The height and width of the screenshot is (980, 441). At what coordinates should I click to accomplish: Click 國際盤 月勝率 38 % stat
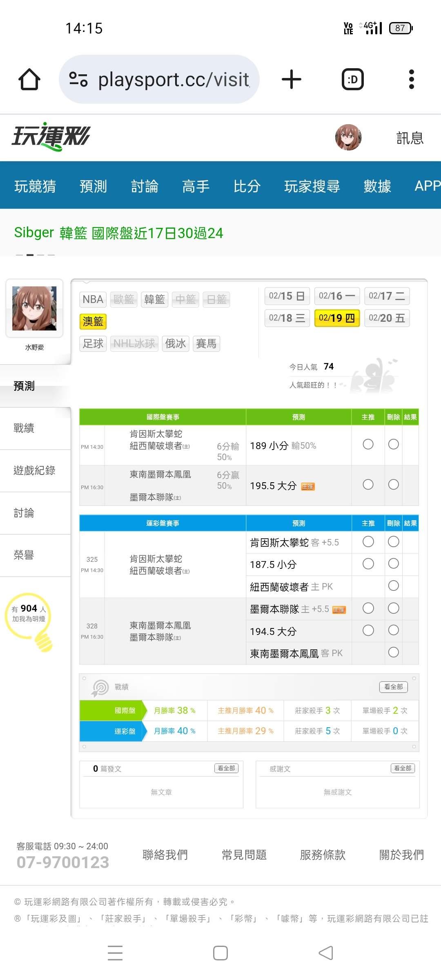pos(175,710)
